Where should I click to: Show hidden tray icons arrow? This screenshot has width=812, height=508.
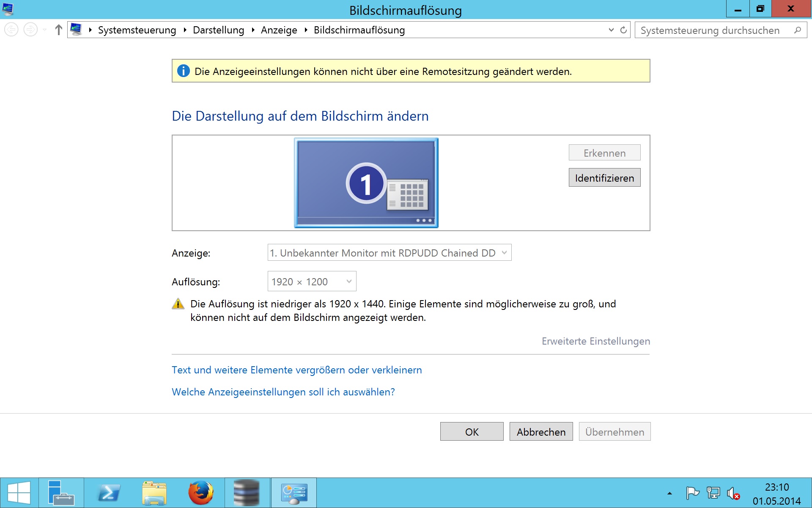(669, 493)
